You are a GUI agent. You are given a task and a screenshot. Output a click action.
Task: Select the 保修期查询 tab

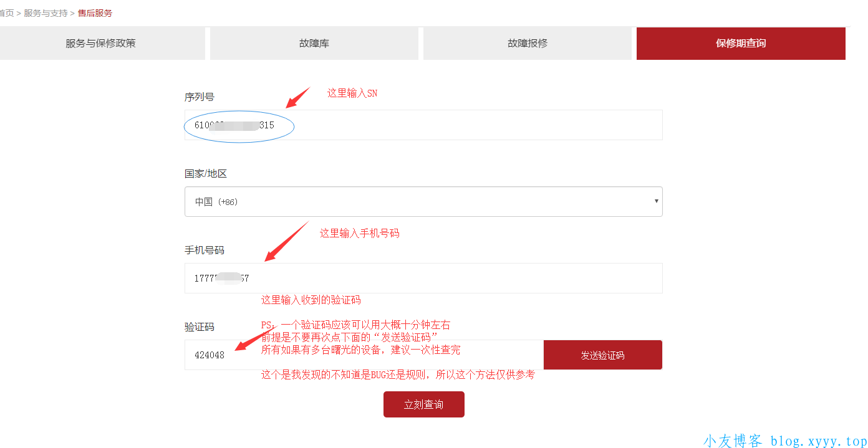pyautogui.click(x=740, y=44)
